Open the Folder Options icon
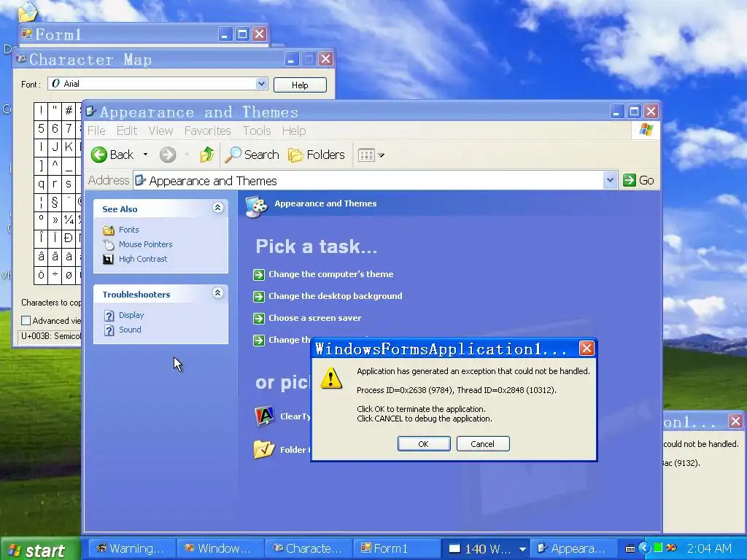747x560 pixels. [x=264, y=449]
